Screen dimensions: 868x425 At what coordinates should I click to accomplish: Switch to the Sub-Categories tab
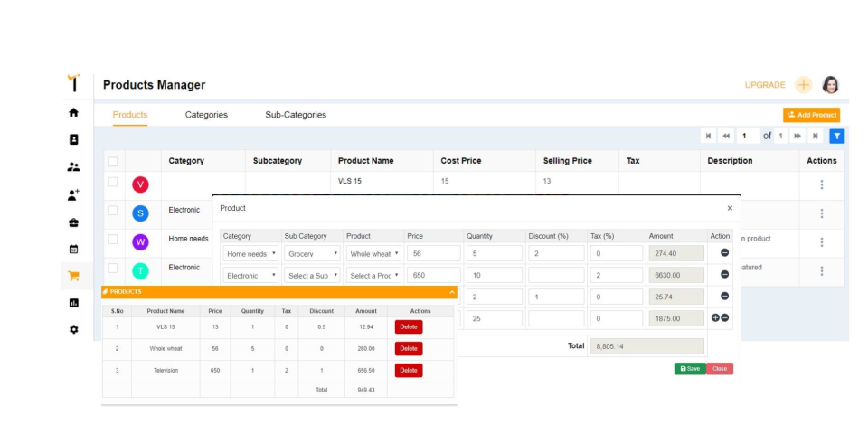(x=296, y=115)
